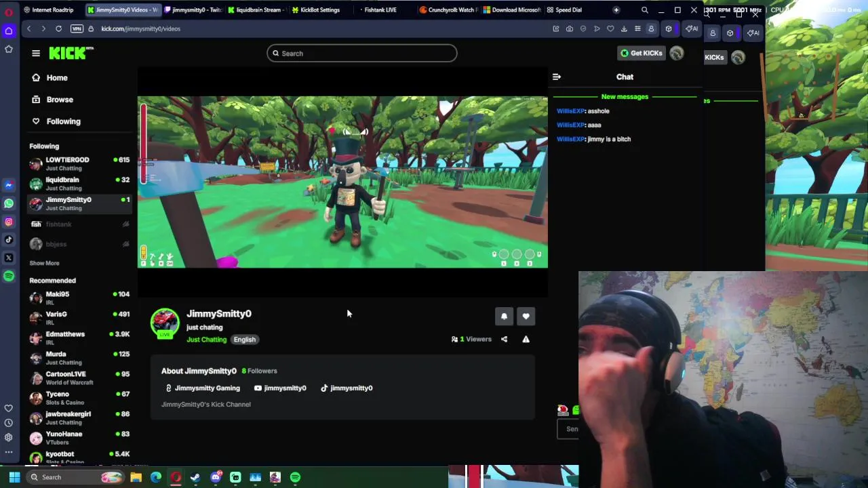This screenshot has width=868, height=488.
Task: Click the Just Chatting category link
Action: point(206,340)
